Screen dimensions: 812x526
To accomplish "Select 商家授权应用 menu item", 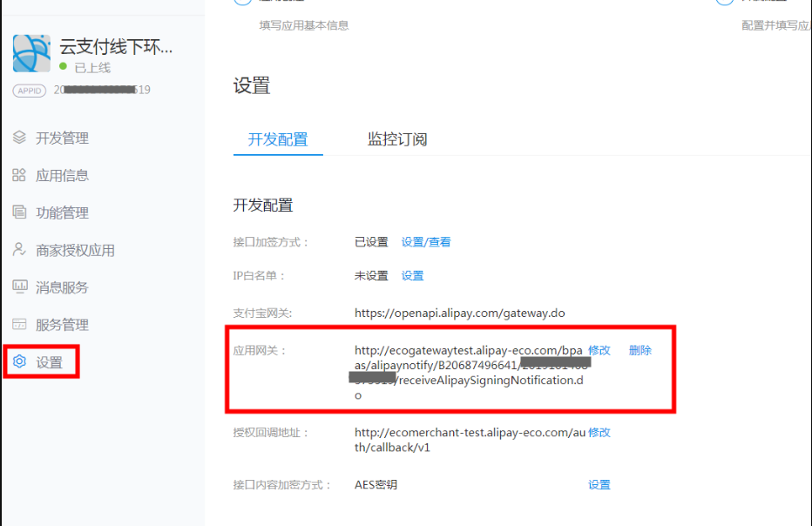I will [75, 251].
